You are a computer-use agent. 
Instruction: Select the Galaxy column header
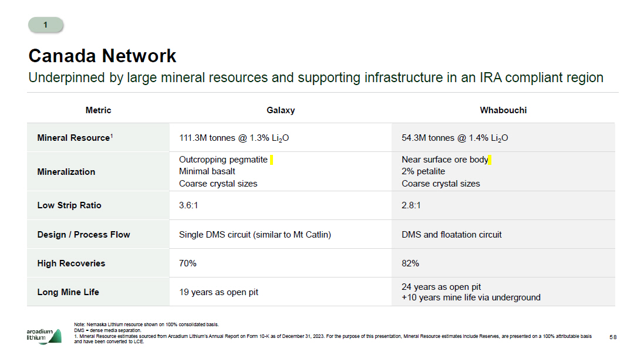point(281,110)
